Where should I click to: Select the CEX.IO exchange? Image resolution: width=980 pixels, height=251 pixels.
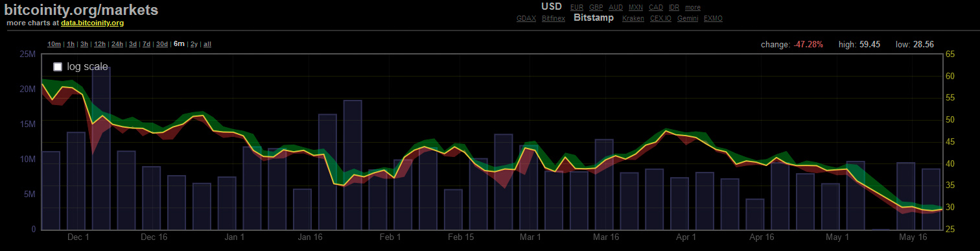tap(660, 18)
